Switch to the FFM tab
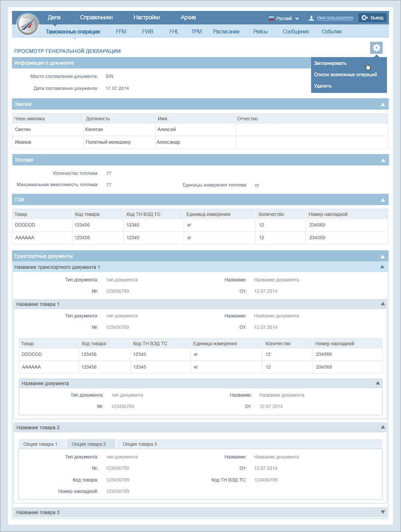Viewport: 401px width, 532px height. click(121, 32)
